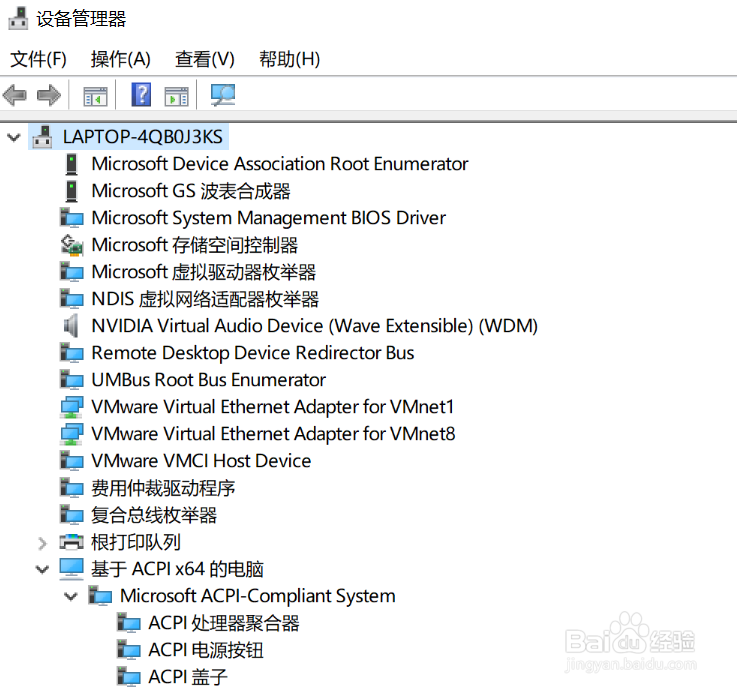Click icon of Microsoft Device Association Root Enumerator
The width and height of the screenshot is (737, 691).
(x=71, y=164)
